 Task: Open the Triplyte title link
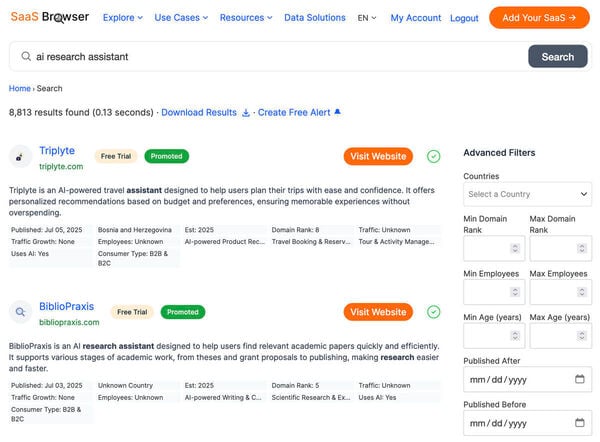(57, 150)
